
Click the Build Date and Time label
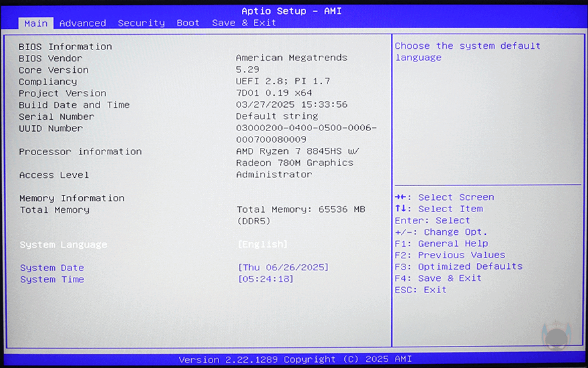(74, 105)
